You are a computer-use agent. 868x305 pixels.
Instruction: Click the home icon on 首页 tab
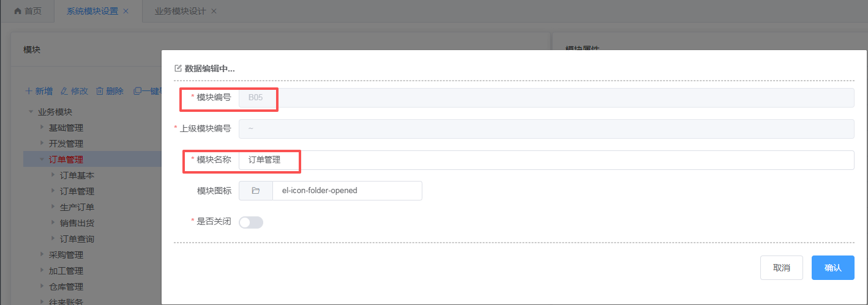tap(18, 12)
